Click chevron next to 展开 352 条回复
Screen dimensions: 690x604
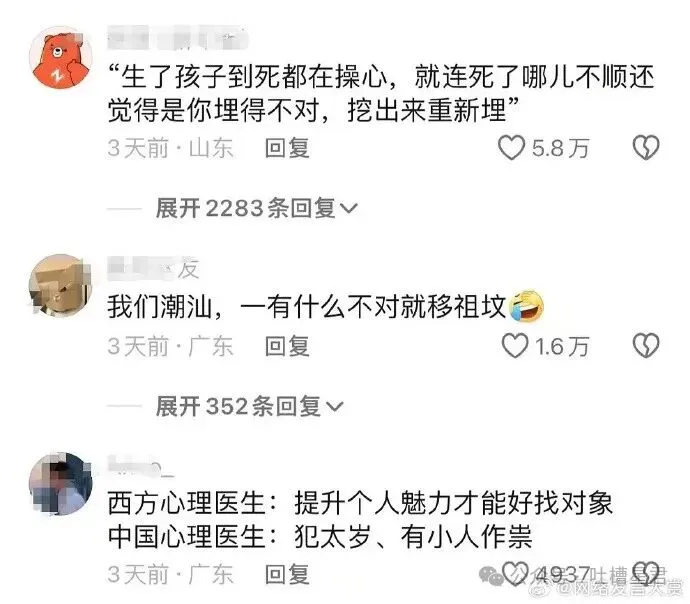click(x=334, y=406)
